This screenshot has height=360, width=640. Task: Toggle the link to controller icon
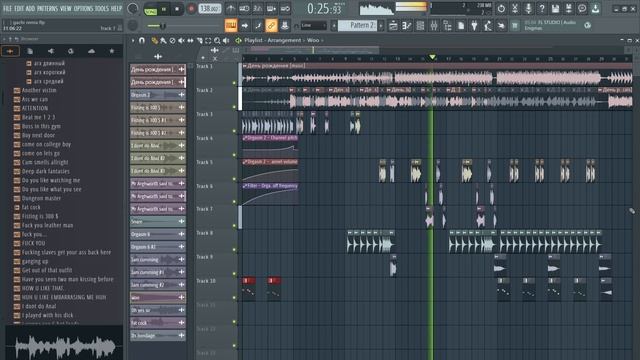coord(271,26)
